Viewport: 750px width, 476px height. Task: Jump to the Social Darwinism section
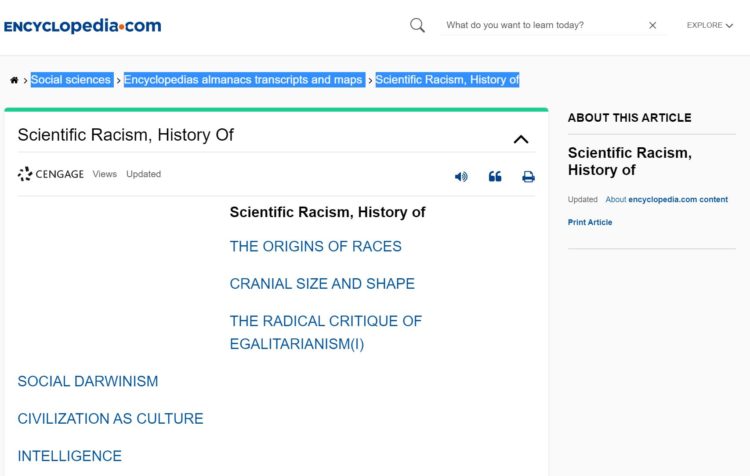(88, 381)
